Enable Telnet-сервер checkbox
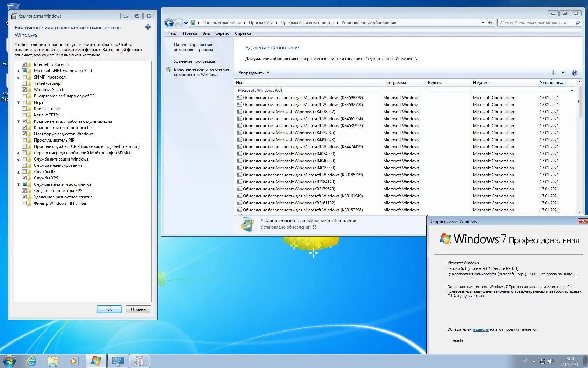This screenshot has width=588, height=368. (x=24, y=83)
